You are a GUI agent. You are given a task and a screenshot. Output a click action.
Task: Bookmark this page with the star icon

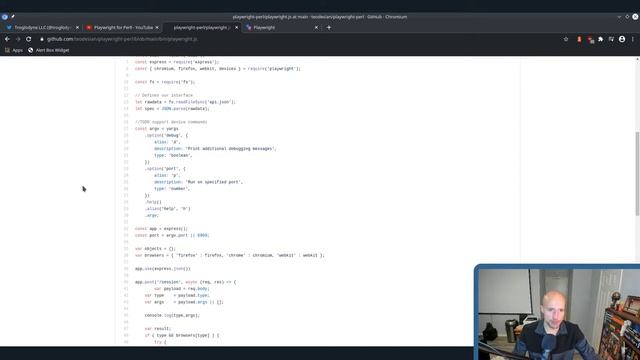[566, 39]
